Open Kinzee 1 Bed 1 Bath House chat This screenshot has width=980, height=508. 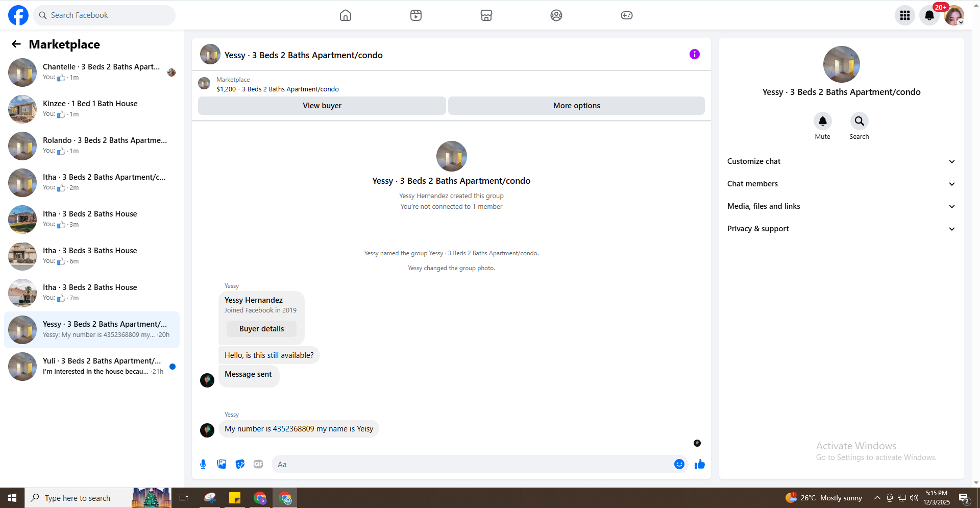pyautogui.click(x=92, y=109)
